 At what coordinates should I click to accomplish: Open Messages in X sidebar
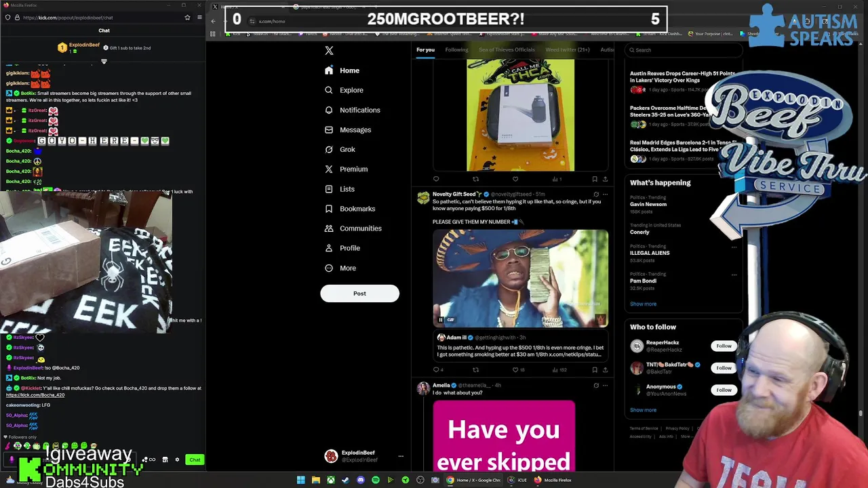click(x=348, y=129)
